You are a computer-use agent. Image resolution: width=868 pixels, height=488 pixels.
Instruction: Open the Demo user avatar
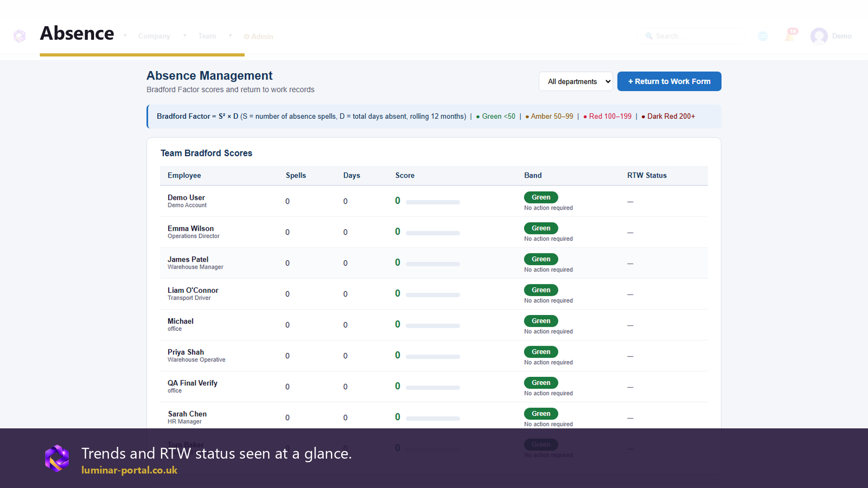pyautogui.click(x=819, y=36)
